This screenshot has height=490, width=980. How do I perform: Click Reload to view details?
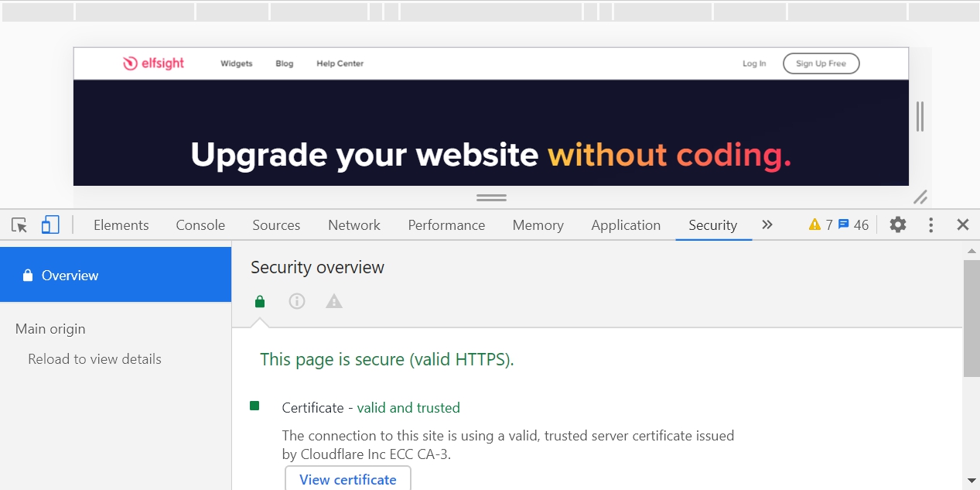(94, 358)
